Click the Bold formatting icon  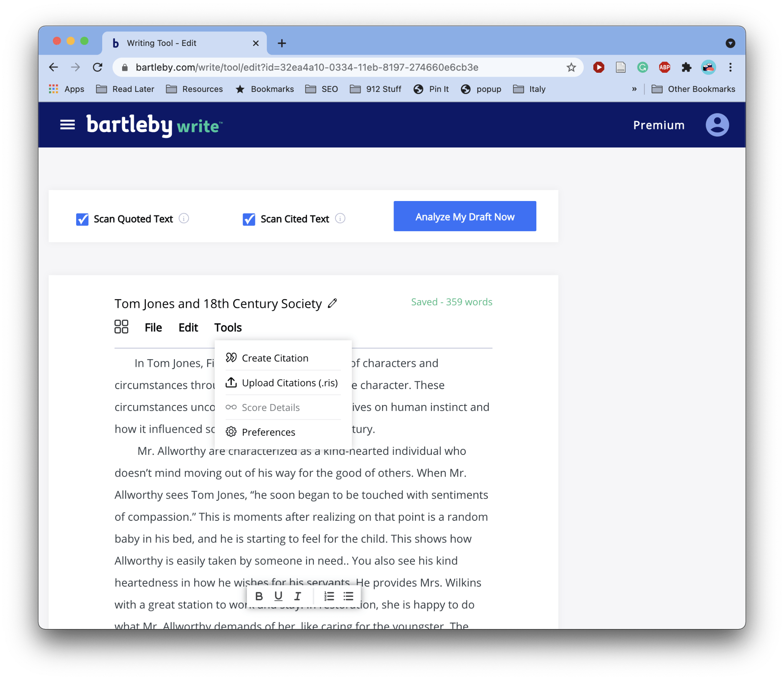click(x=259, y=596)
